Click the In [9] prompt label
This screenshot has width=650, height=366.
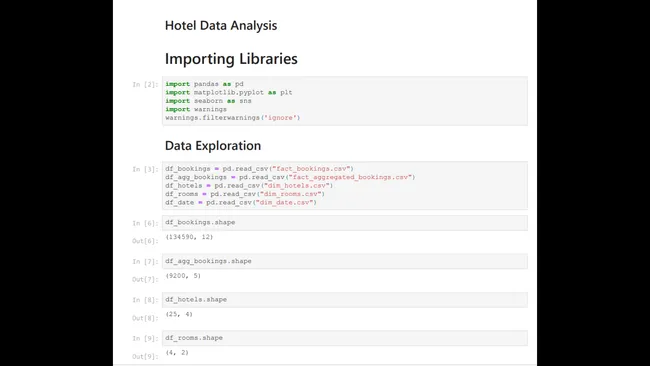[x=145, y=339]
